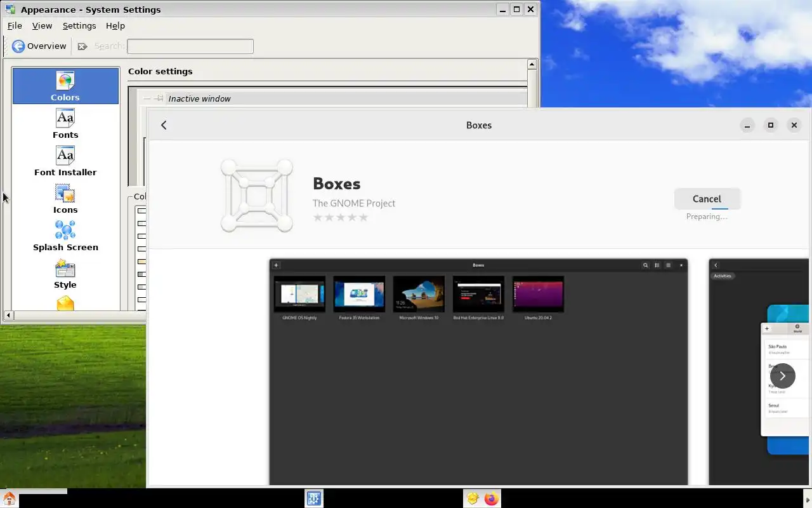
Task: Open the View menu
Action: tap(42, 25)
